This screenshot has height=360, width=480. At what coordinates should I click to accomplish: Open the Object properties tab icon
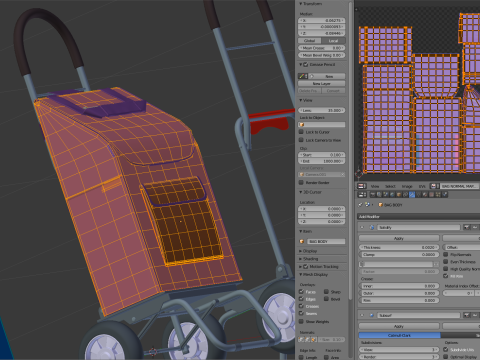tap(399, 194)
